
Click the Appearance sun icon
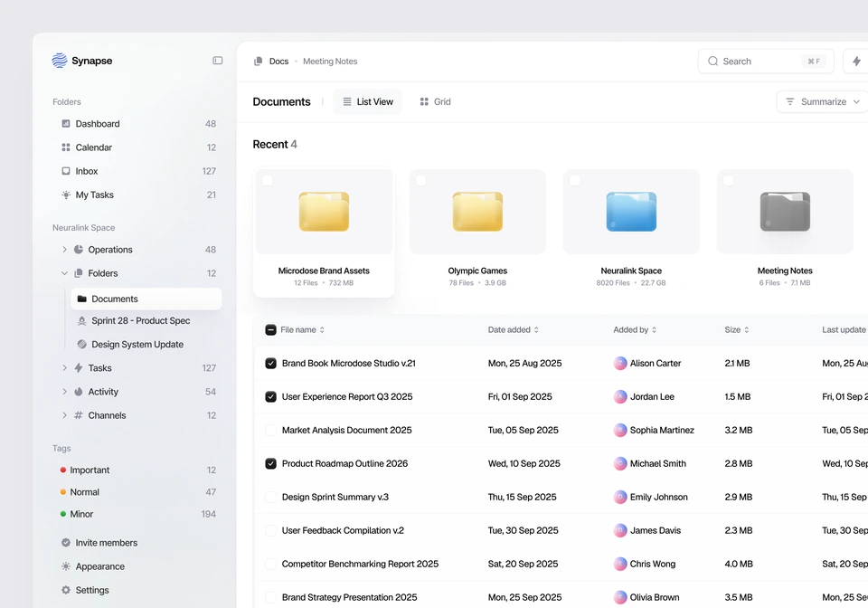tap(66, 566)
